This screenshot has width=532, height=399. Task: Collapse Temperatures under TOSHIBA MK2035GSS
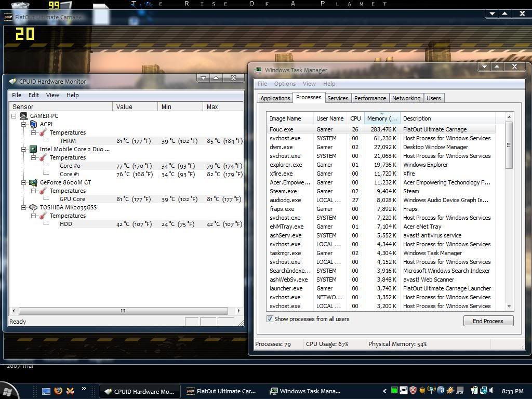34,216
